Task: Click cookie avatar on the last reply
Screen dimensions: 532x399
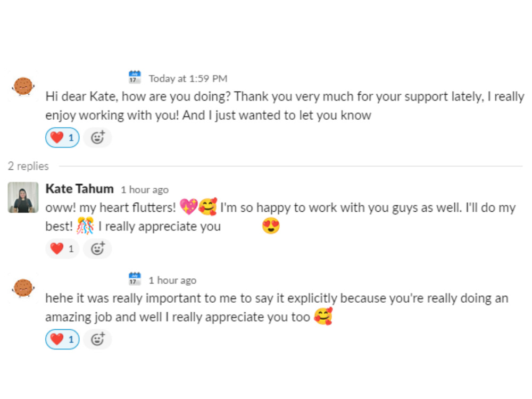Action: pyautogui.click(x=23, y=288)
